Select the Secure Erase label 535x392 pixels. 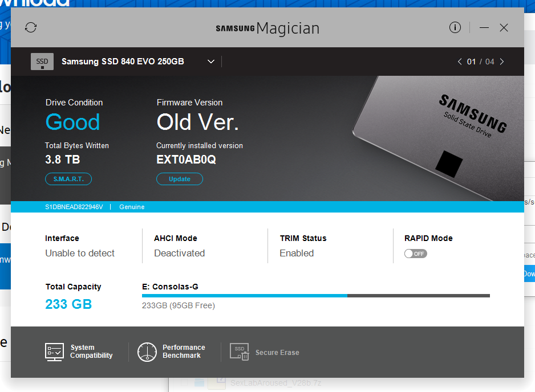(277, 353)
